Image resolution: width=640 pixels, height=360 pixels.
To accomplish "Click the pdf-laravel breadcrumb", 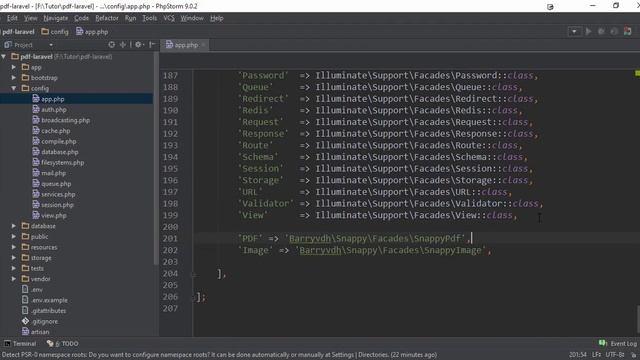I will coord(18,32).
